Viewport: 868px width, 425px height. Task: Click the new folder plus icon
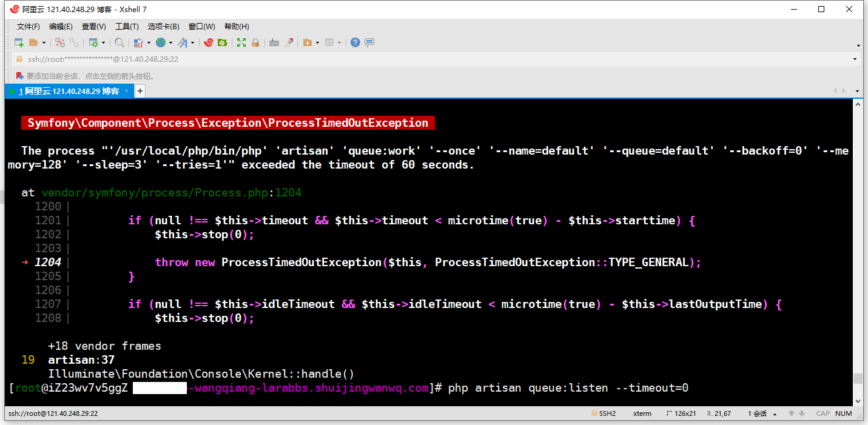[x=307, y=42]
